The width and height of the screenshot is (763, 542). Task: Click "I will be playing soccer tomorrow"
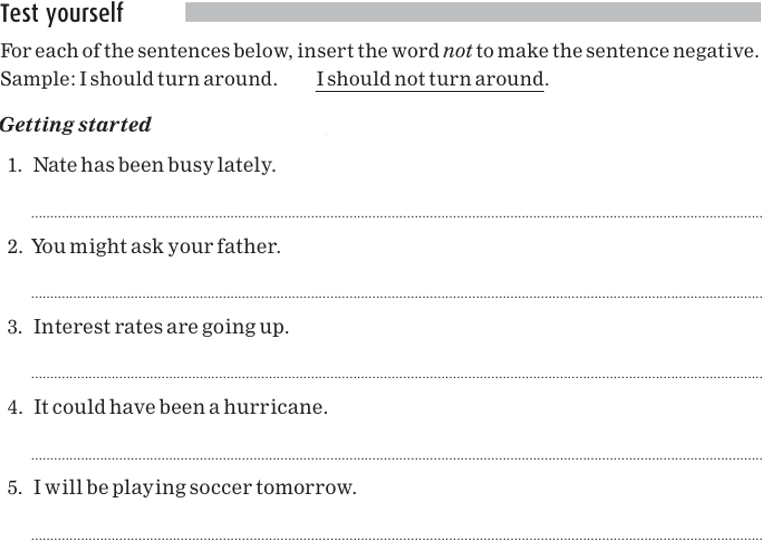pyautogui.click(x=194, y=489)
